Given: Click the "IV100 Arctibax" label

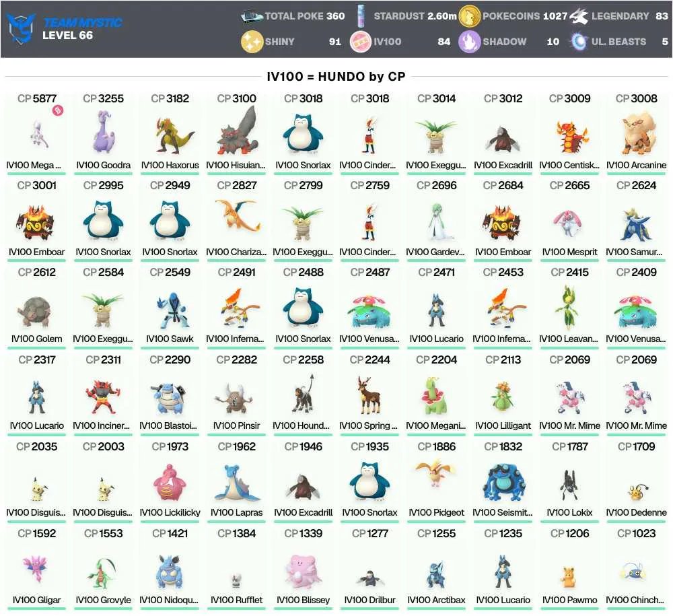Looking at the screenshot, I should coord(436,600).
